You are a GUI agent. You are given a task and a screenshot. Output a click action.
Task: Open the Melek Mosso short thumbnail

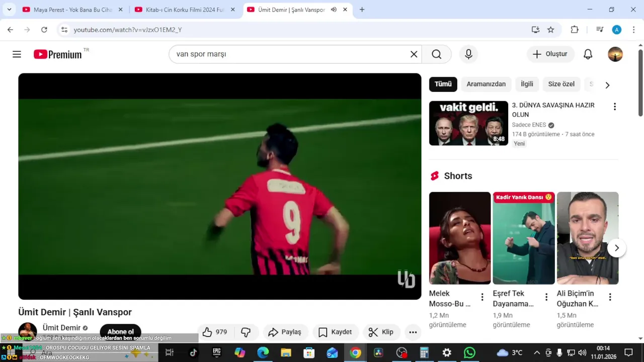(x=460, y=238)
